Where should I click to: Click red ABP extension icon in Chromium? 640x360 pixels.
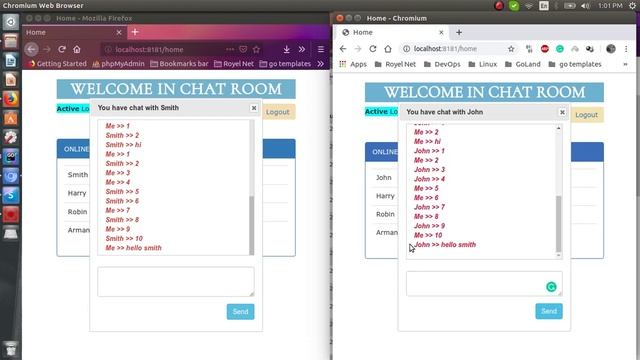click(x=544, y=49)
